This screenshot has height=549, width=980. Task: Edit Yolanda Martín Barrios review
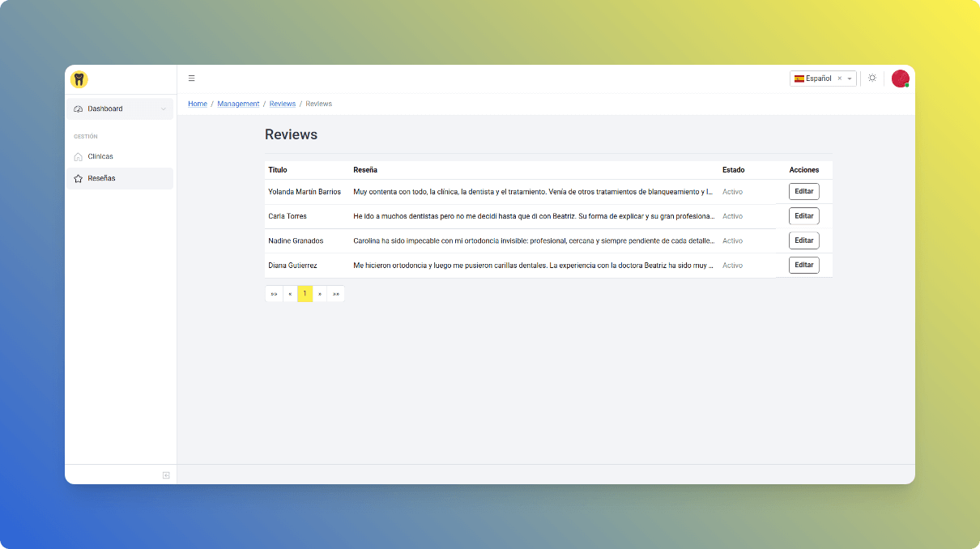click(803, 192)
